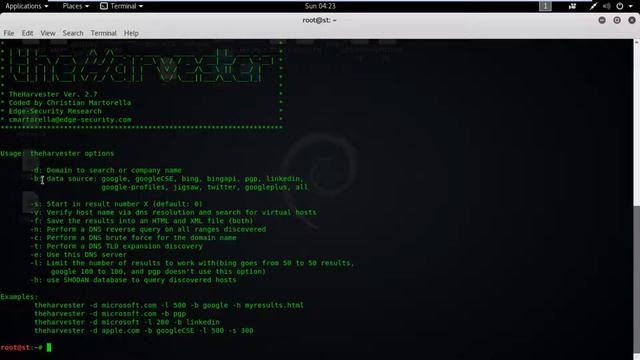Open the Terminal app menu in top bar
This screenshot has height=360, width=640.
coord(122,6)
